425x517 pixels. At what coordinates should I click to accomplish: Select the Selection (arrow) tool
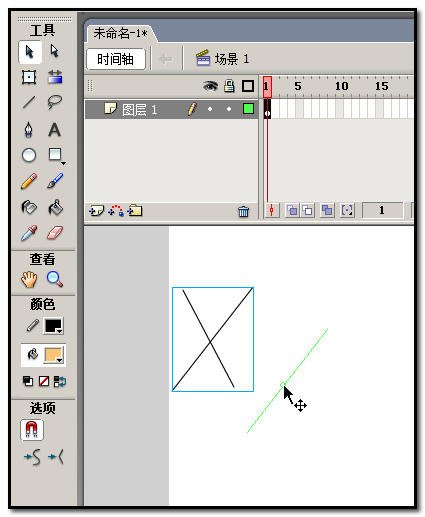click(x=30, y=52)
